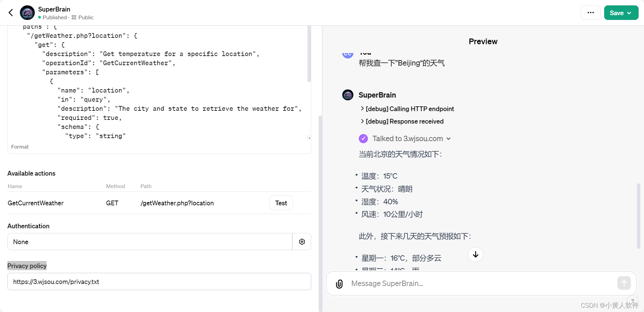Click the Preview heading

click(x=483, y=42)
